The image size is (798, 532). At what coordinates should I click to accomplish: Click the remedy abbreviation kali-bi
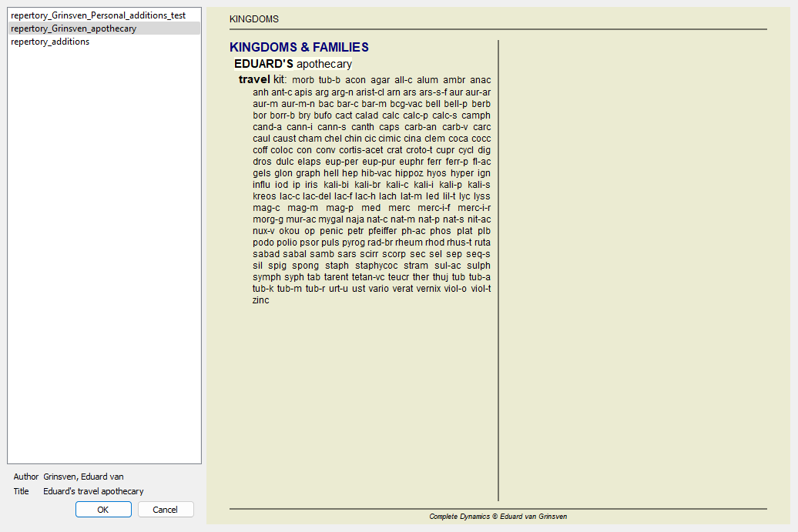pyautogui.click(x=336, y=185)
